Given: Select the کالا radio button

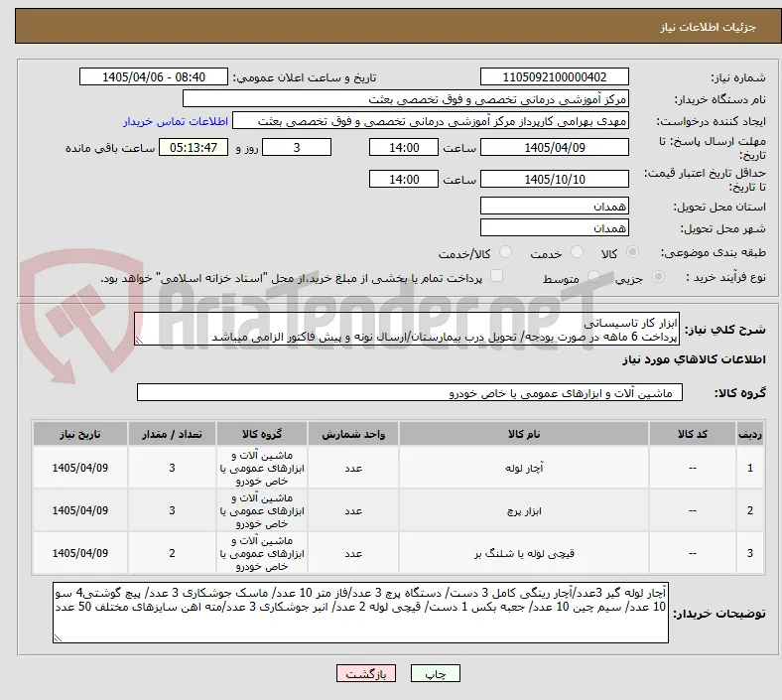Looking at the screenshot, I should coord(632,252).
